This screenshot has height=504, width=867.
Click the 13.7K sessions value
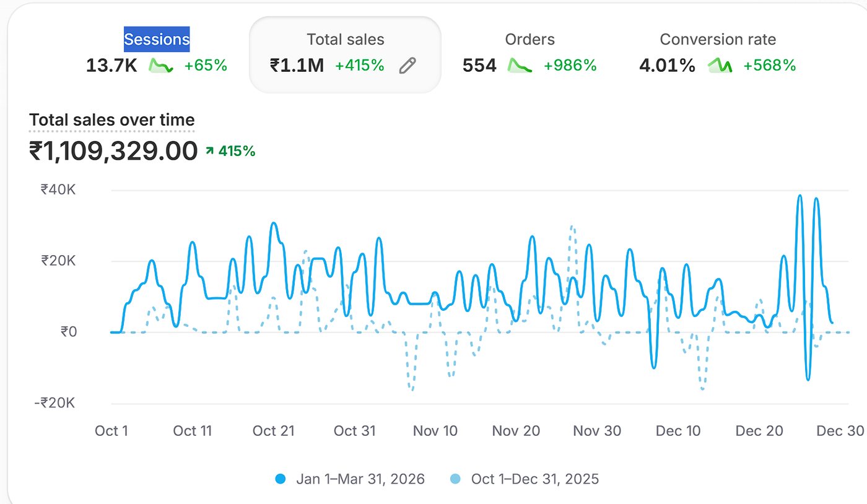pyautogui.click(x=111, y=66)
